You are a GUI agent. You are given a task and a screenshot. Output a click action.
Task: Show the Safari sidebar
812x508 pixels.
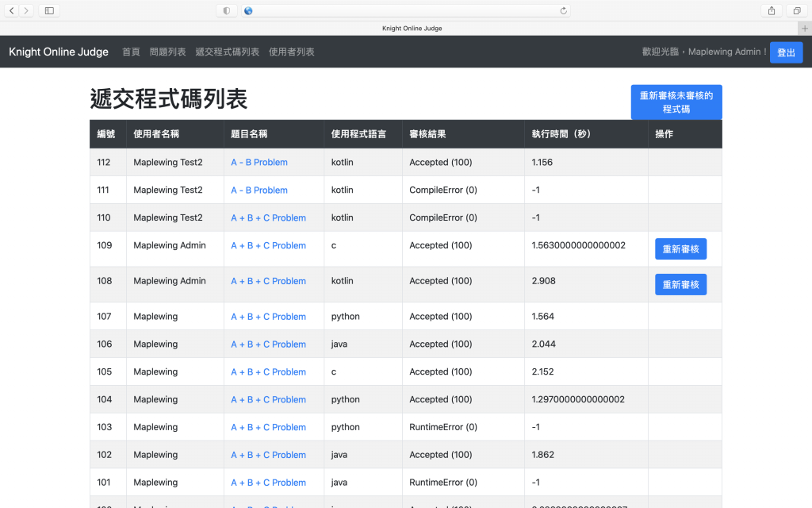pos(49,10)
